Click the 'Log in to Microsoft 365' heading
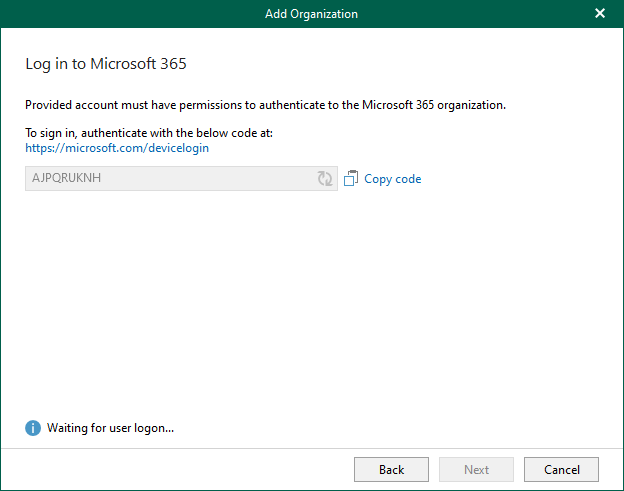 pyautogui.click(x=106, y=64)
